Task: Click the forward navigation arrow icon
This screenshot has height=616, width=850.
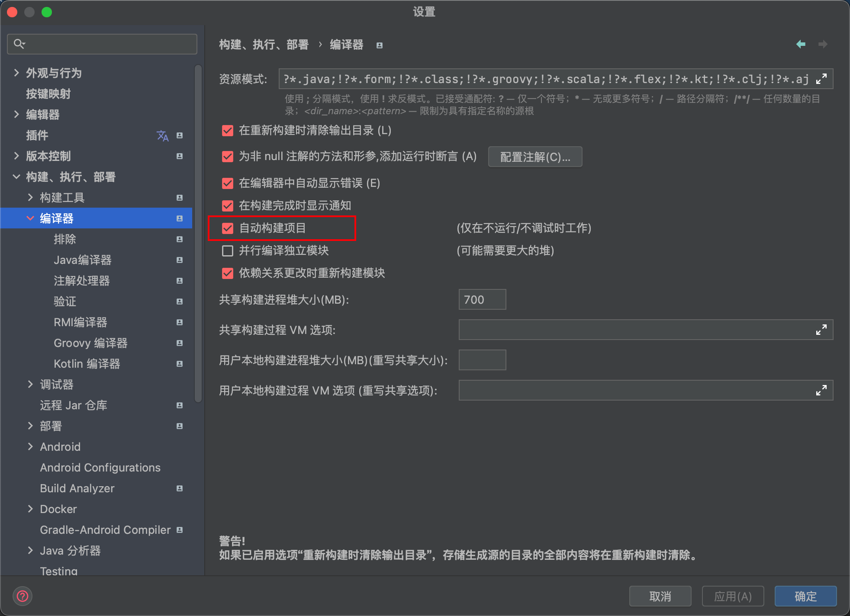Action: pos(823,44)
